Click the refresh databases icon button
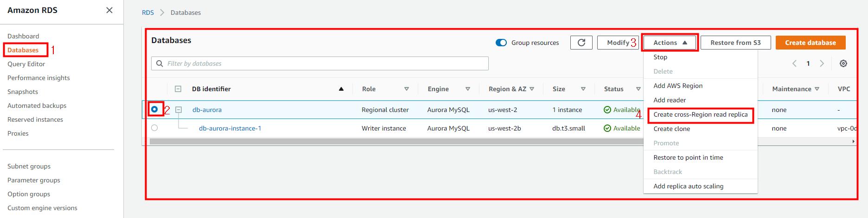 [x=581, y=43]
